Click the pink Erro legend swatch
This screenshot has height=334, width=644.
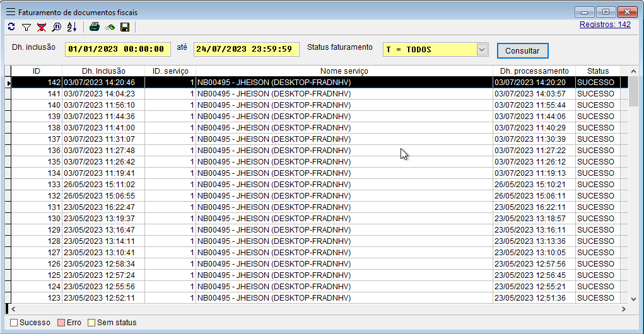(x=61, y=323)
